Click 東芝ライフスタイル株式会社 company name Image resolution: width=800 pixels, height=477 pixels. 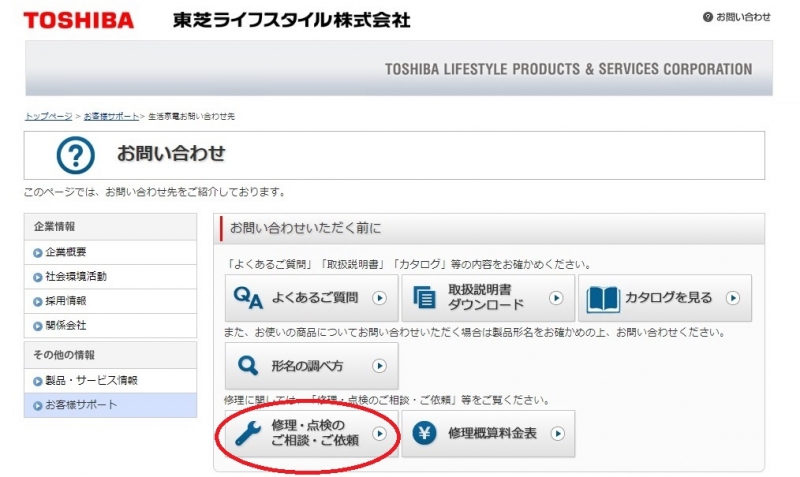[x=291, y=20]
